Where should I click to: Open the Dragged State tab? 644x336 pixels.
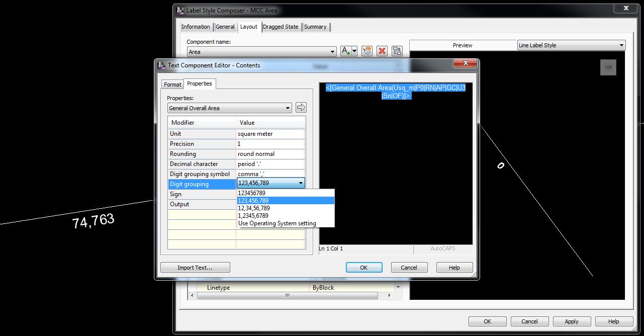coord(281,27)
